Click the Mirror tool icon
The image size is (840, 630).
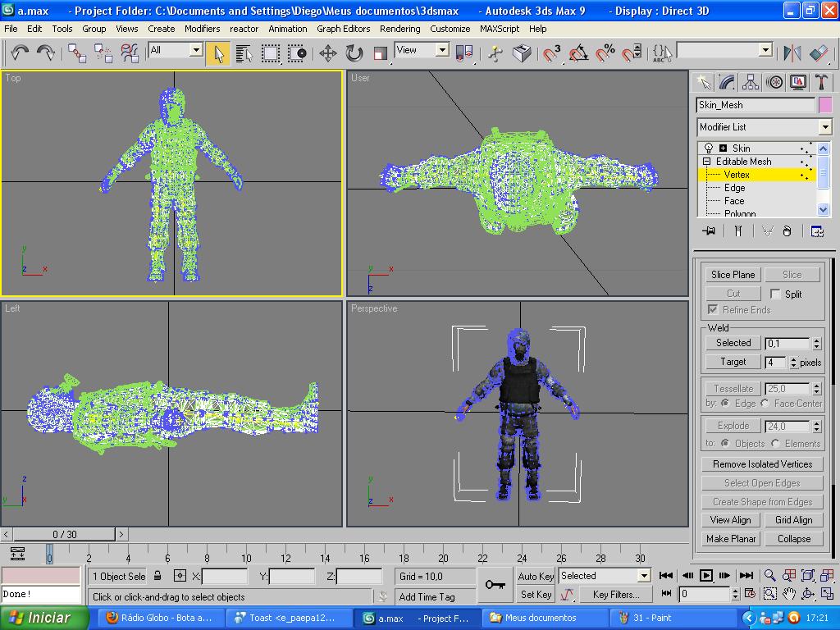(792, 53)
